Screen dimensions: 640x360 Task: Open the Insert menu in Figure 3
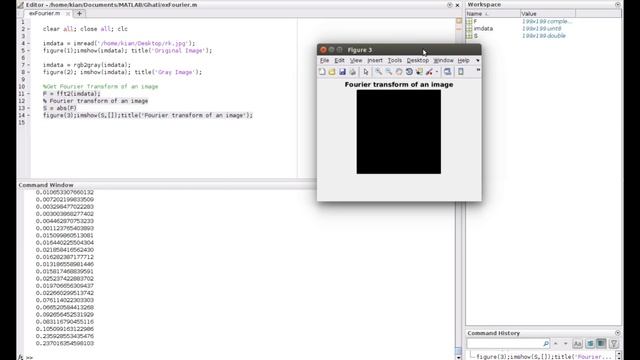tap(375, 60)
